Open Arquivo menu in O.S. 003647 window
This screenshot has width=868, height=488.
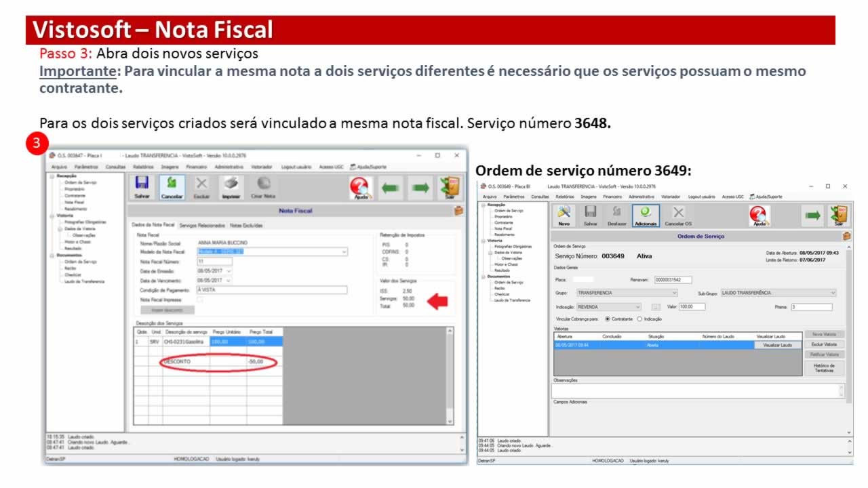[x=59, y=167]
